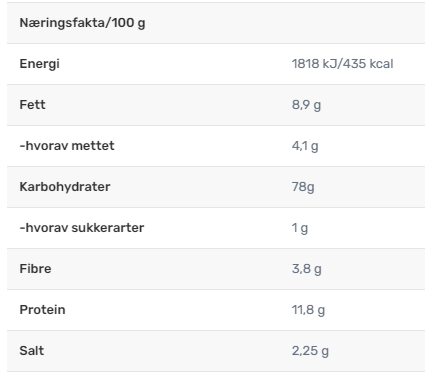The width and height of the screenshot is (425, 381).
Task: Click the 11,8 g protein value
Action: (308, 310)
